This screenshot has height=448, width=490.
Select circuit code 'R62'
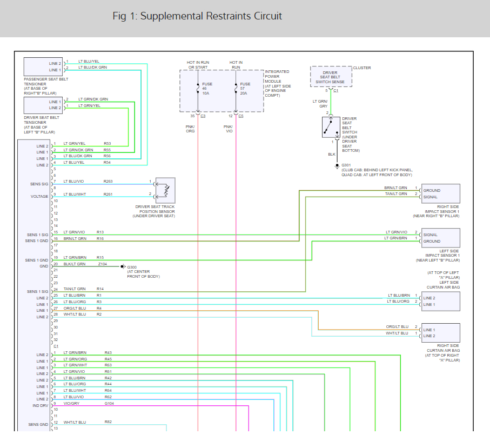click(x=108, y=397)
